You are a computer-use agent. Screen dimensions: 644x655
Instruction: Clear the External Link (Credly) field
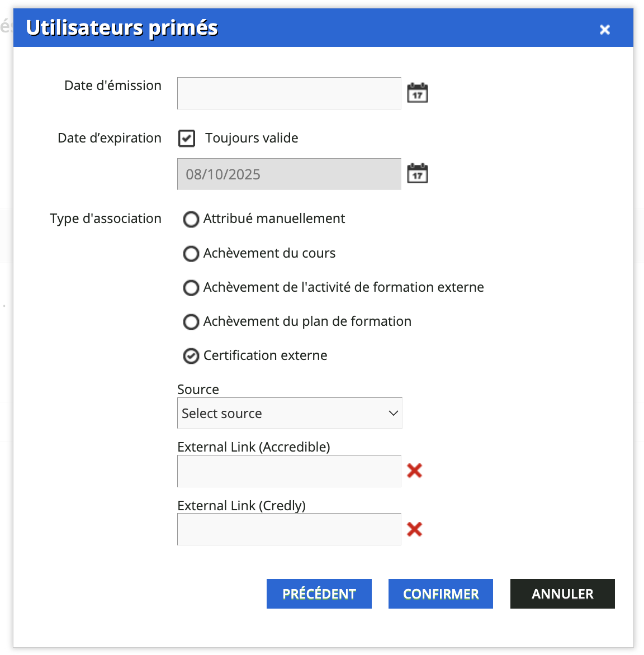(x=414, y=529)
